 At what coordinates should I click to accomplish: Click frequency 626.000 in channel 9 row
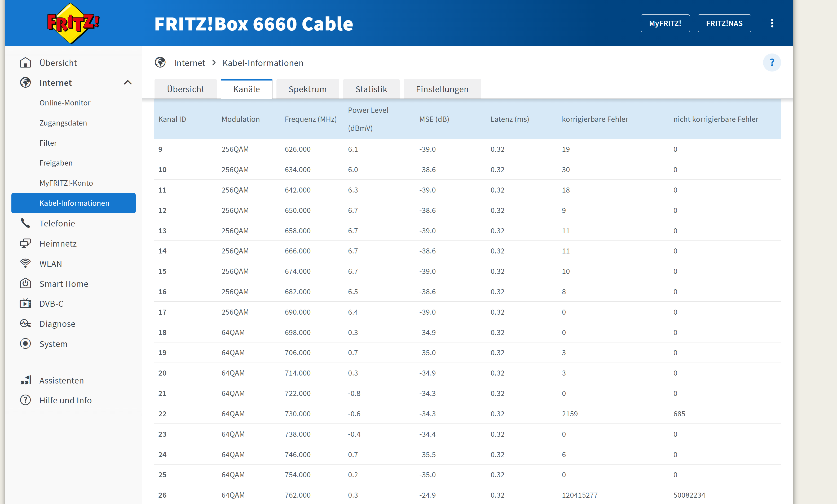point(298,149)
